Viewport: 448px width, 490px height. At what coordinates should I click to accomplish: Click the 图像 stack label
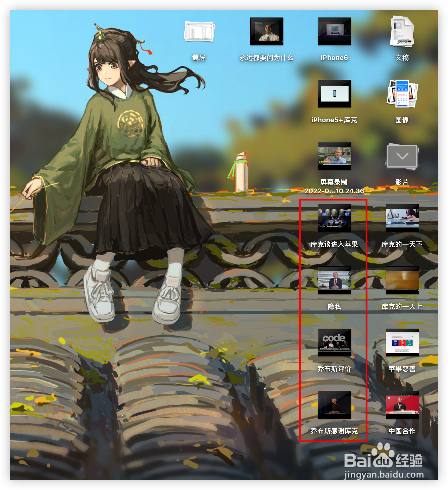pyautogui.click(x=402, y=120)
